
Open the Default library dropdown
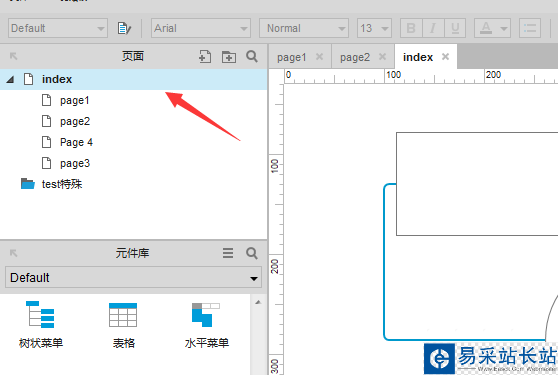pyautogui.click(x=133, y=278)
